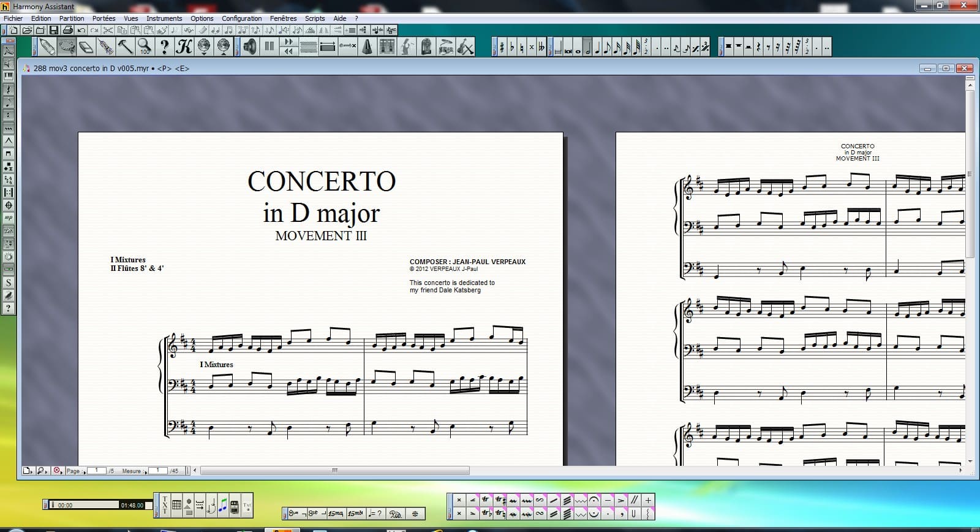Click the jukebox icon
The image size is (980, 532).
click(426, 47)
